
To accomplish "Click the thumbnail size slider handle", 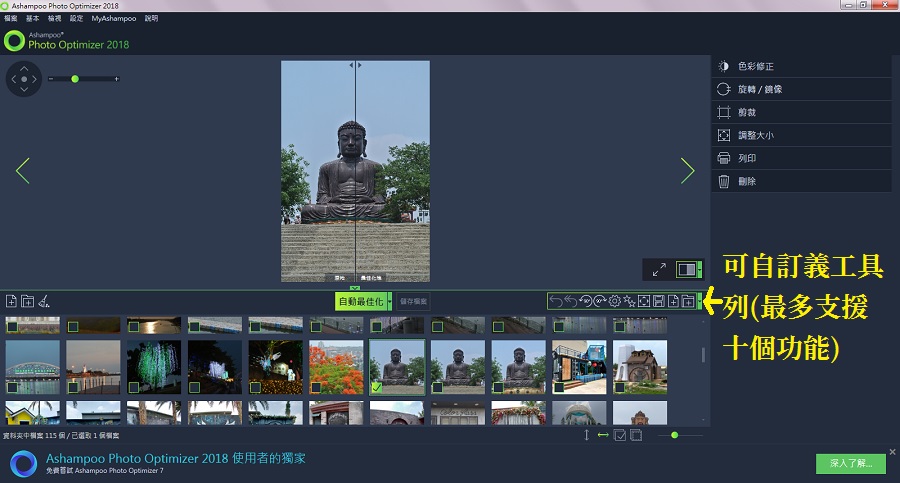I will tap(674, 435).
